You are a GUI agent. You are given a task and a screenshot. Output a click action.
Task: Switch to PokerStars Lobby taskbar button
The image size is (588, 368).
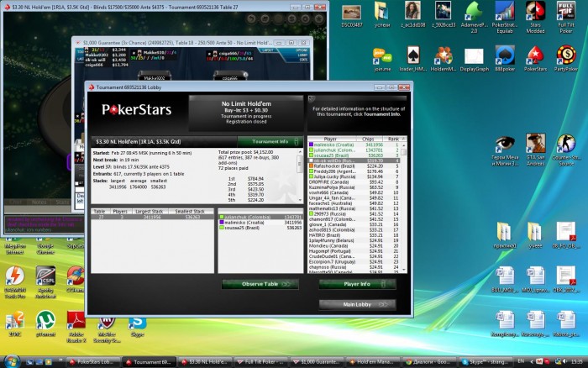pos(93,362)
